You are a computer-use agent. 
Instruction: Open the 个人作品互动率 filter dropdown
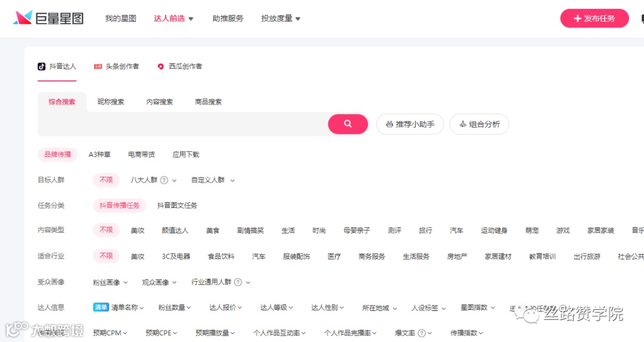tap(279, 333)
